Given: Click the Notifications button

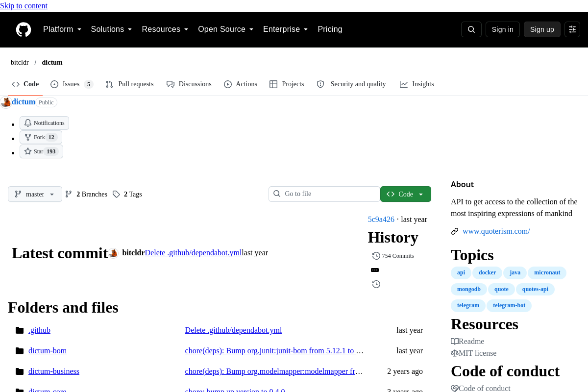Looking at the screenshot, I should (x=44, y=123).
